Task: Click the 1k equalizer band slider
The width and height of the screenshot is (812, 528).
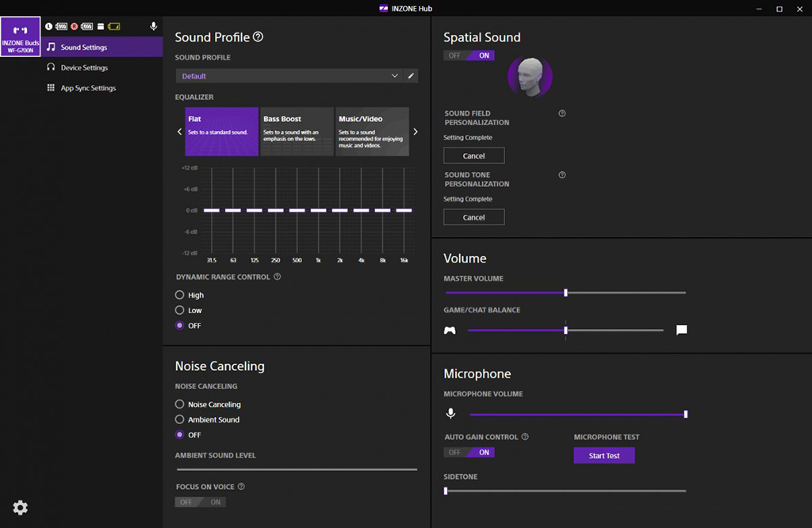Action: click(x=319, y=210)
